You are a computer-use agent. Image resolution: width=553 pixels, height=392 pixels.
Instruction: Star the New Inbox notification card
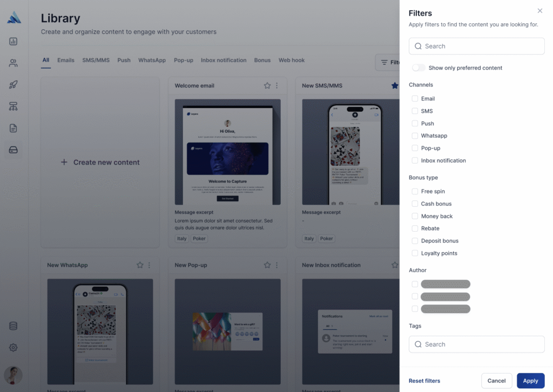[395, 265]
